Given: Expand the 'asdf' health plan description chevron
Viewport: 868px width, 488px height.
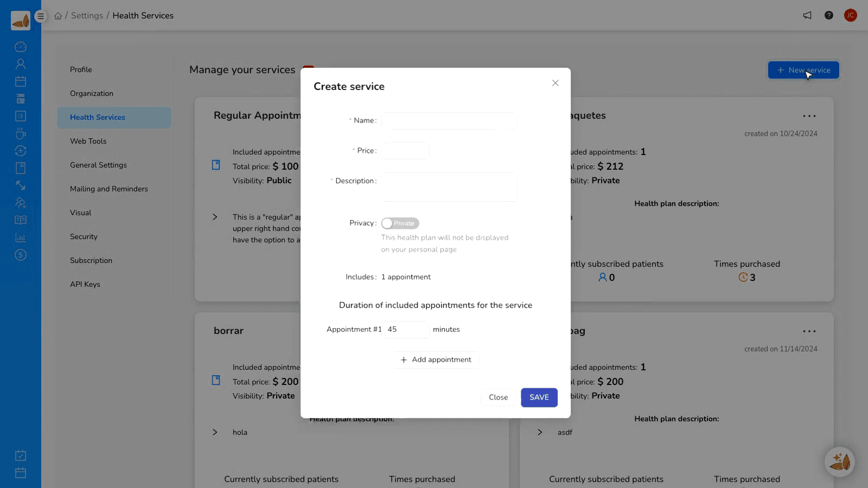Looking at the screenshot, I should click(x=540, y=432).
